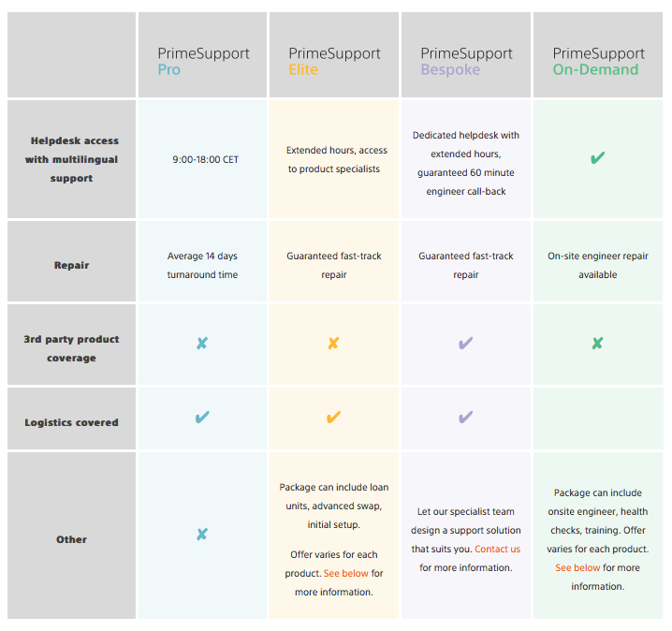Follow the See below link in On-Demand column
The height and width of the screenshot is (631, 672).
(577, 568)
